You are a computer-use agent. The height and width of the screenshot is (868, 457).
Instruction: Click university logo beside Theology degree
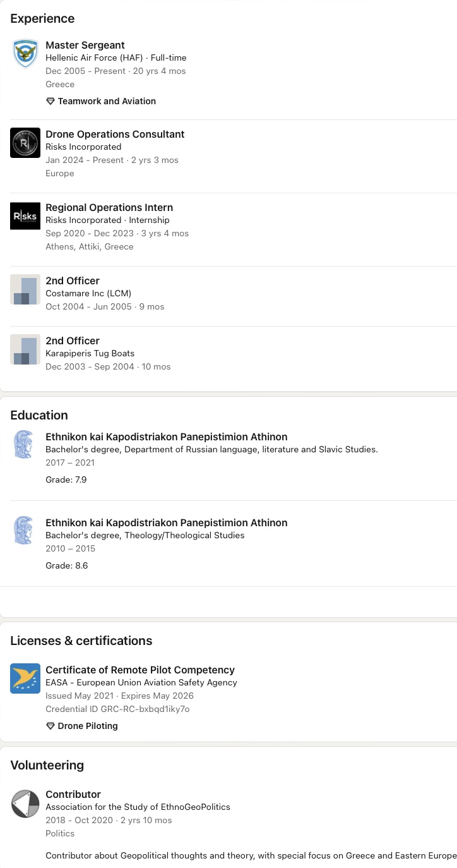[x=24, y=531]
